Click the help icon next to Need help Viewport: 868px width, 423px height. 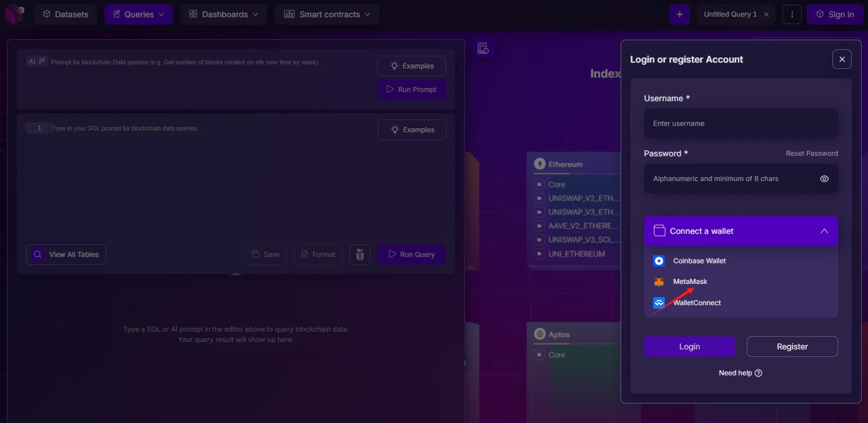[x=758, y=373]
